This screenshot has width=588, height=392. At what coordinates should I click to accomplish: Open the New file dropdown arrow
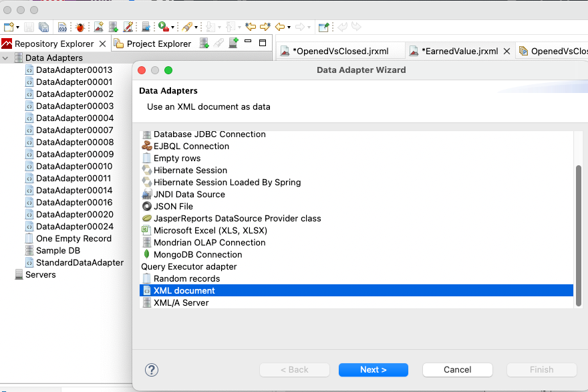coord(17,27)
